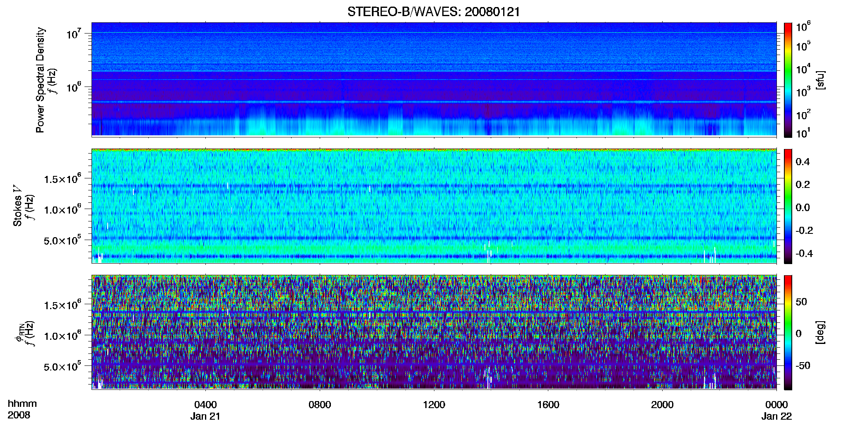This screenshot has width=868, height=447.
Task: Click the 10^1 label on sfu colorbar
Action: 803,132
